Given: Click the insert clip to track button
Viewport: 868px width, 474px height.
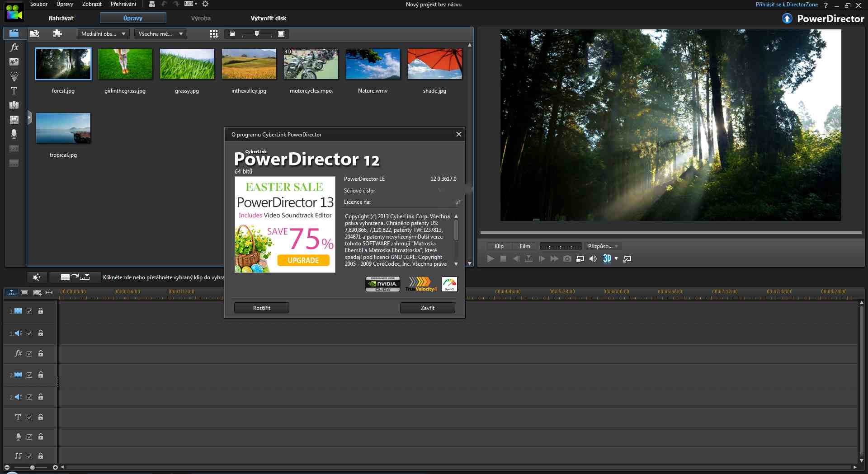Looking at the screenshot, I should [75, 277].
